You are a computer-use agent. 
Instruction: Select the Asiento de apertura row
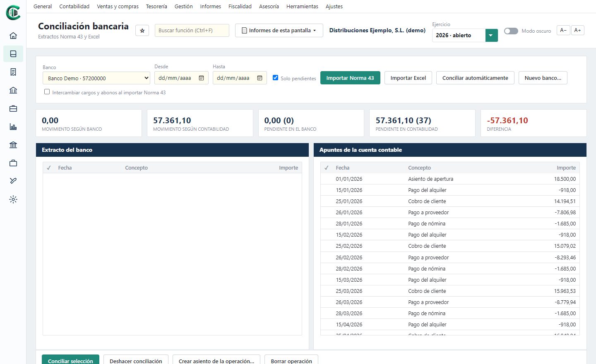[x=450, y=179]
